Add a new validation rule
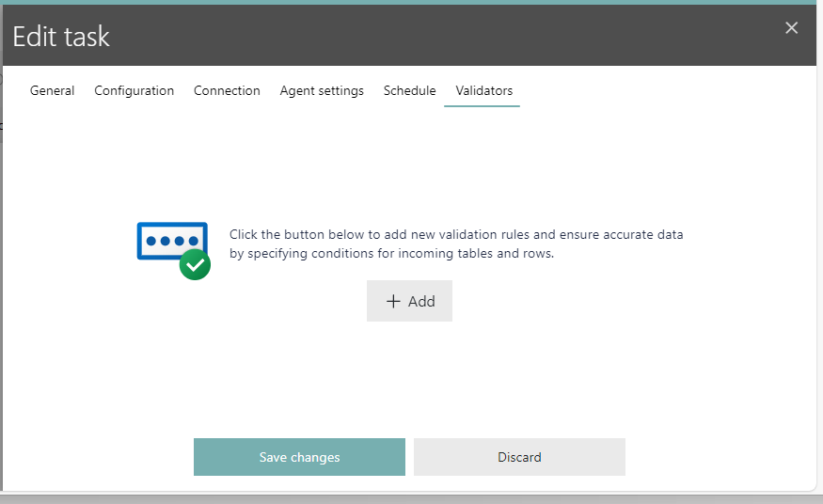This screenshot has height=504, width=823. tap(409, 301)
